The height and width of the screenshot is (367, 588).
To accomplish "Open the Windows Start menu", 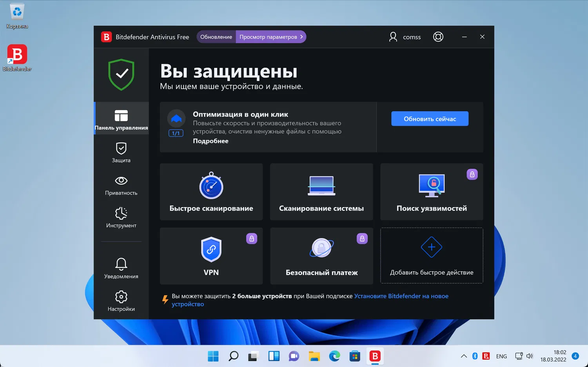I will click(213, 356).
